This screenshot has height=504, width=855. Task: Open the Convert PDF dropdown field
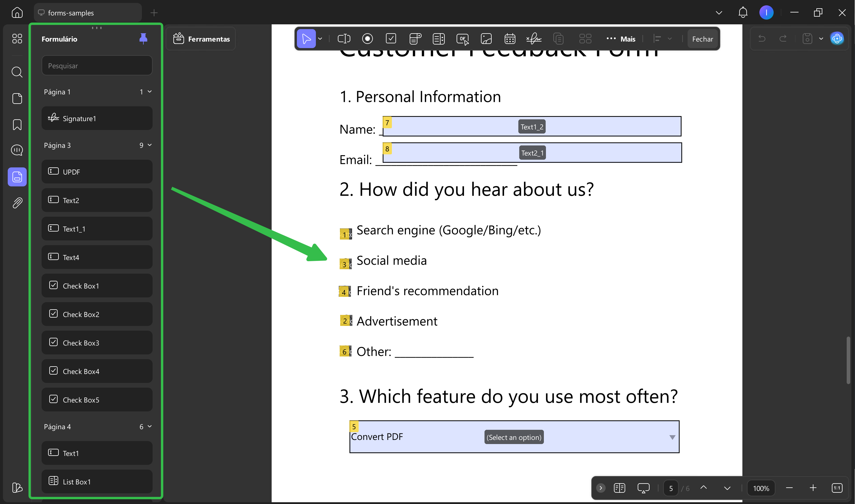pos(672,437)
